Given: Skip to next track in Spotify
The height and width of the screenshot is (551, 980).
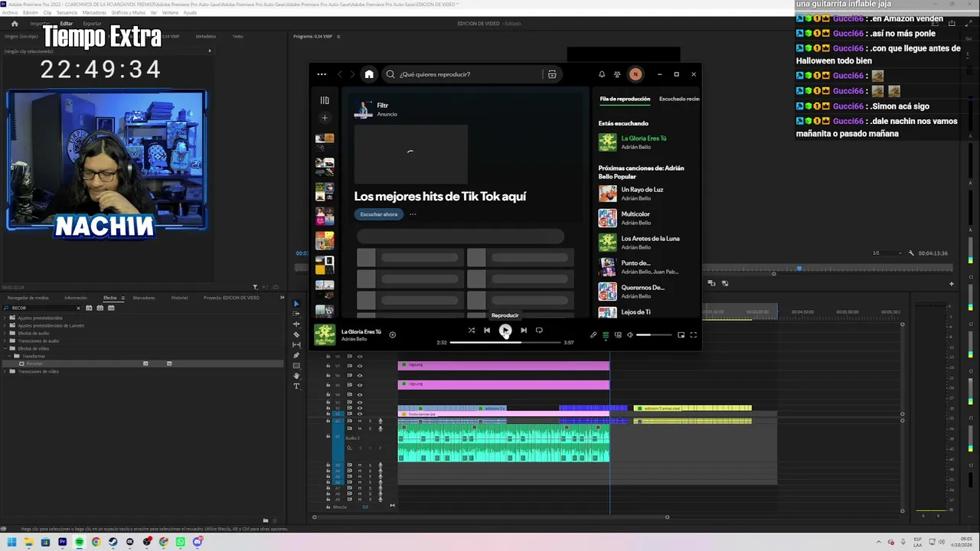Looking at the screenshot, I should pos(524,331).
